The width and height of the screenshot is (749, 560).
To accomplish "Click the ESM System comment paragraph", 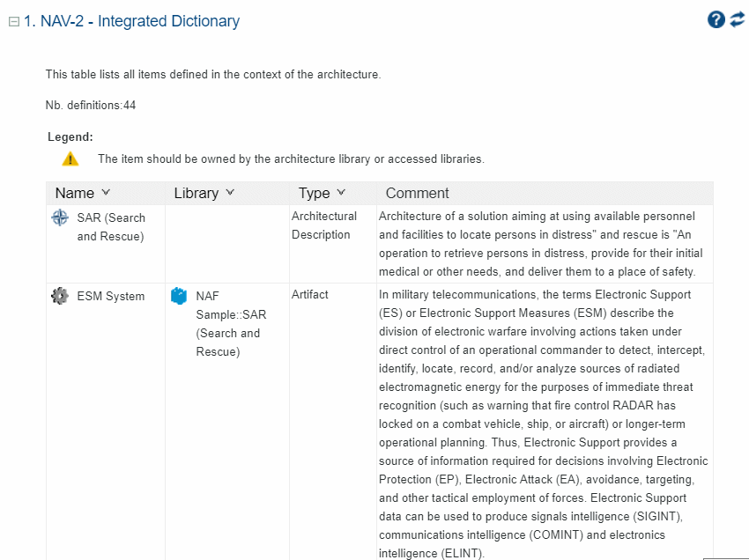I will (543, 424).
